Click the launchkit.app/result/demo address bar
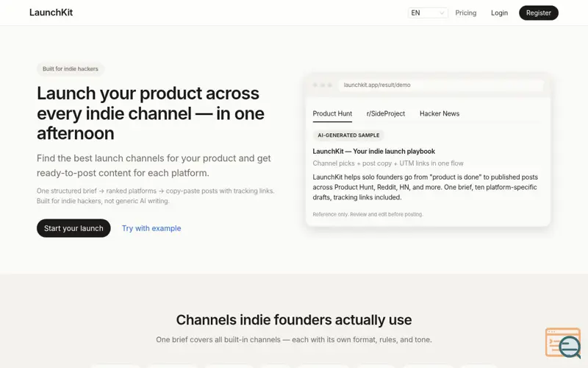Viewport: 588px width, 368px height. pyautogui.click(x=440, y=85)
